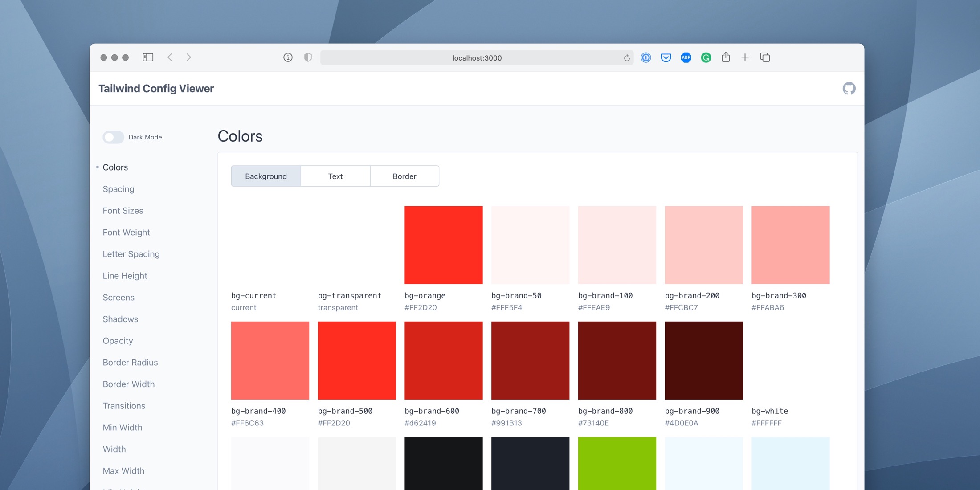Switch to the Text tab
The height and width of the screenshot is (490, 980).
click(x=335, y=176)
